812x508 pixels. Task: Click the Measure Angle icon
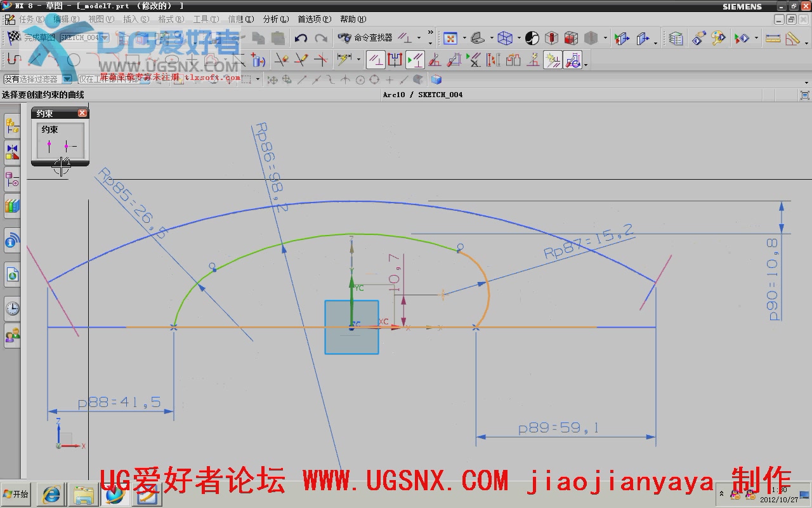792,38
